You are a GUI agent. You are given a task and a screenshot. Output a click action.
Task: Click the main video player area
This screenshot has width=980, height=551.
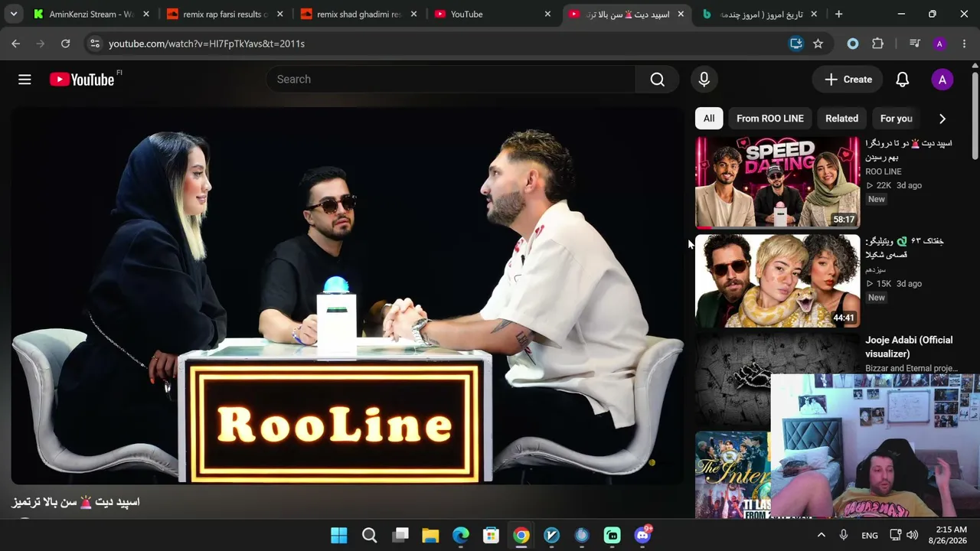point(347,295)
